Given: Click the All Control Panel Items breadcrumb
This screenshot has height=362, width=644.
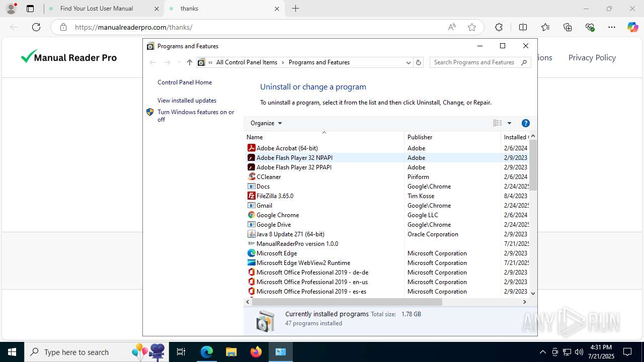Looking at the screenshot, I should (247, 62).
